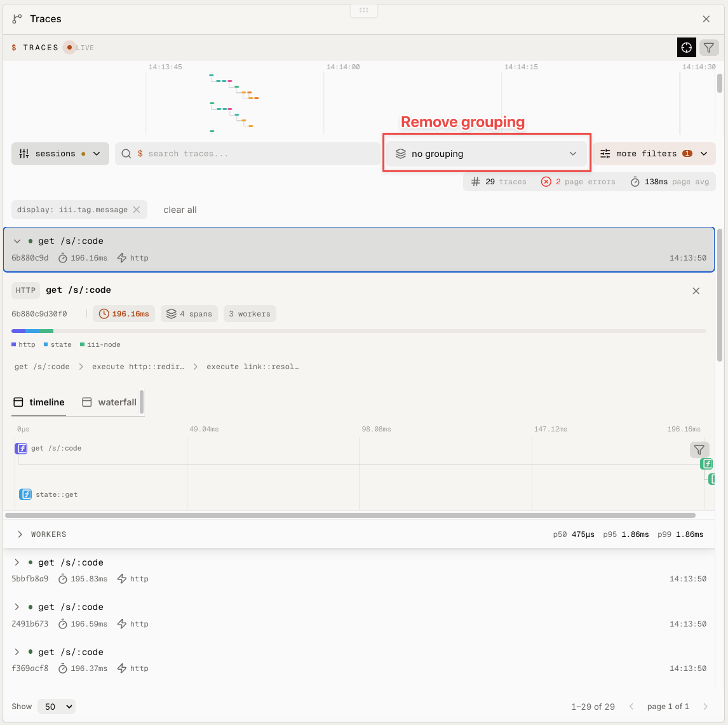Toggle the LIVE indicator
The image size is (728, 725).
pyautogui.click(x=79, y=48)
